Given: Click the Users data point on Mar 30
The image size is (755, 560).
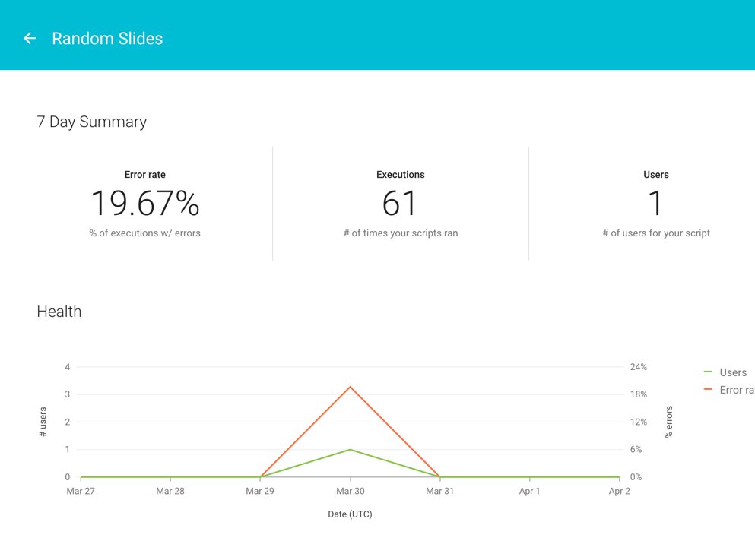Looking at the screenshot, I should [350, 449].
